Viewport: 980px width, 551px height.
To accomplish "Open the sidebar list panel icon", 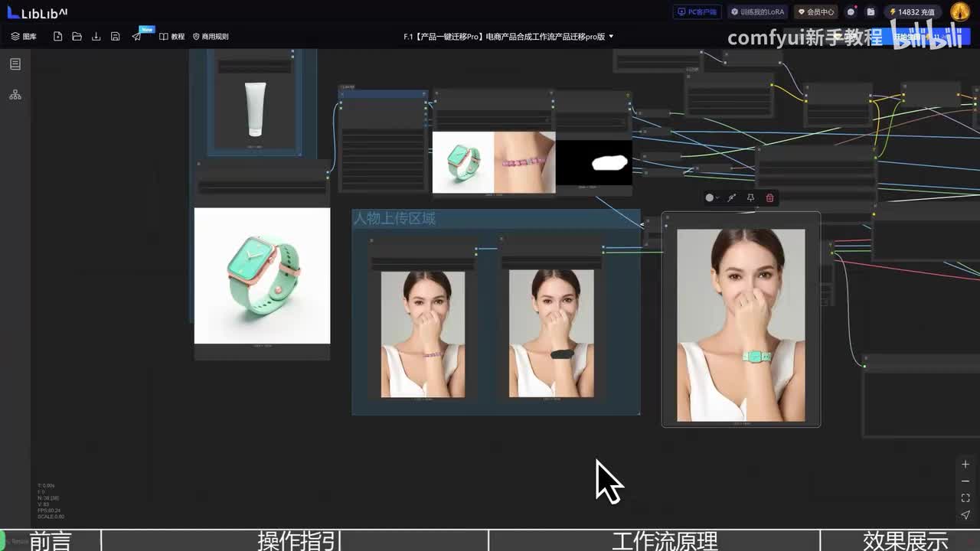I will tap(15, 64).
